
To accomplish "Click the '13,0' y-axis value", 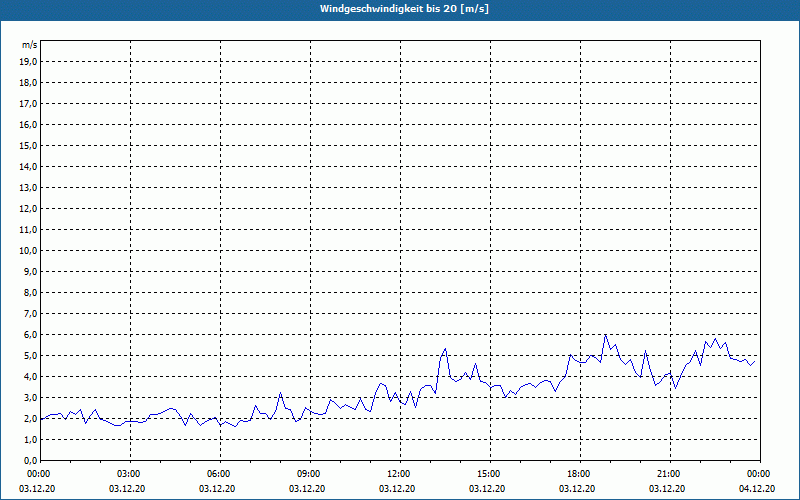I will click(29, 188).
